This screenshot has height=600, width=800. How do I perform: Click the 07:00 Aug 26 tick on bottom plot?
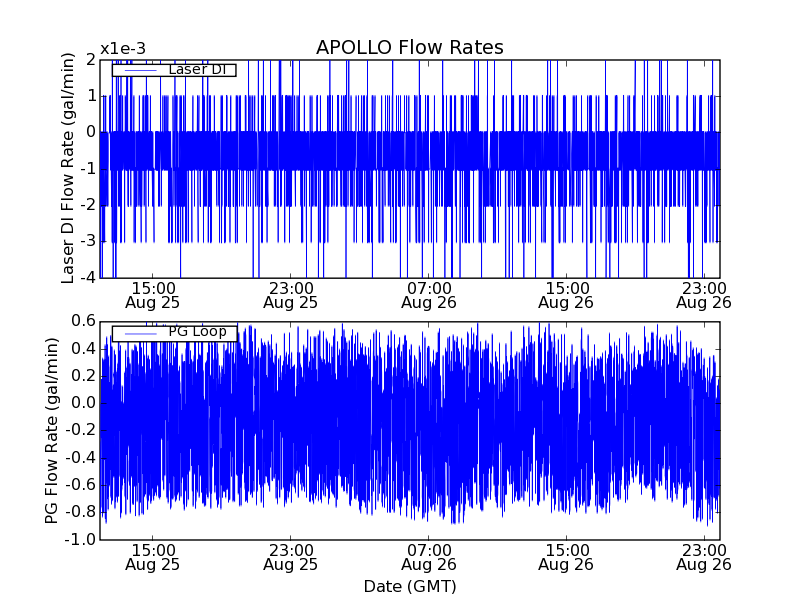(x=428, y=557)
